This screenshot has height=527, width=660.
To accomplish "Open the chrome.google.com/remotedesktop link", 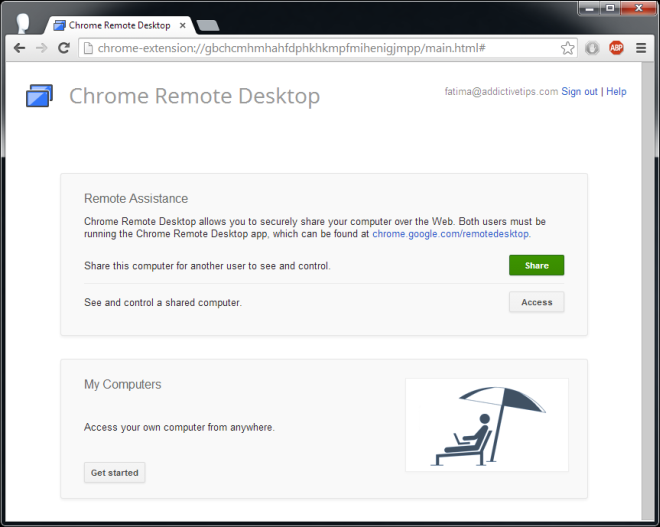I will (x=451, y=234).
